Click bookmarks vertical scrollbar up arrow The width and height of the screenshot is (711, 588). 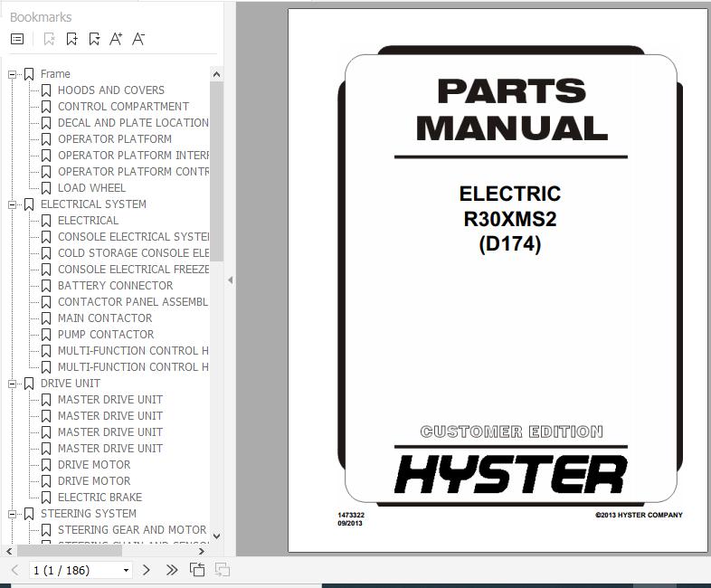[x=217, y=74]
